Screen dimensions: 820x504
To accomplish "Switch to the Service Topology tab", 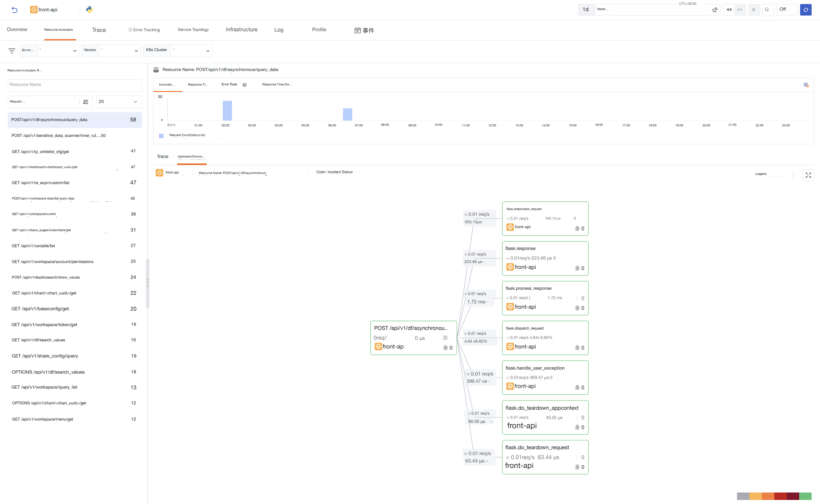I will (x=193, y=30).
